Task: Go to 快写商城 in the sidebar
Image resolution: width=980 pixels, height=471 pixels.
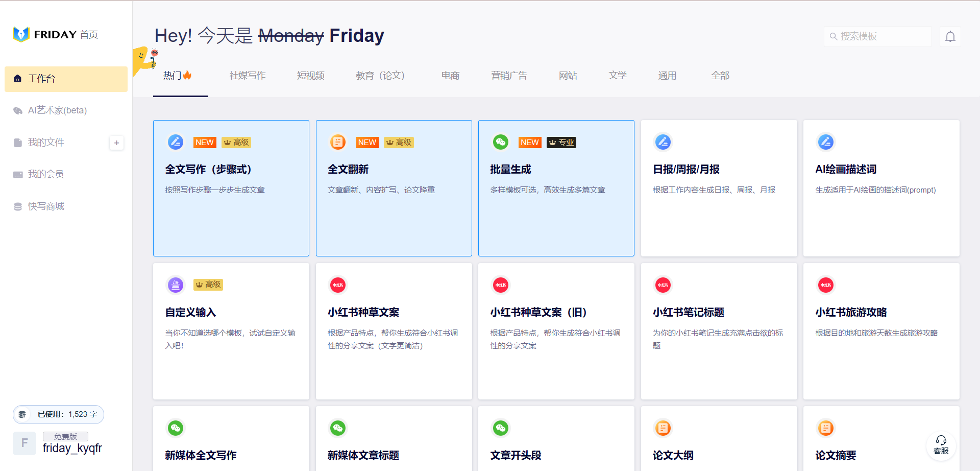Action: [46, 206]
